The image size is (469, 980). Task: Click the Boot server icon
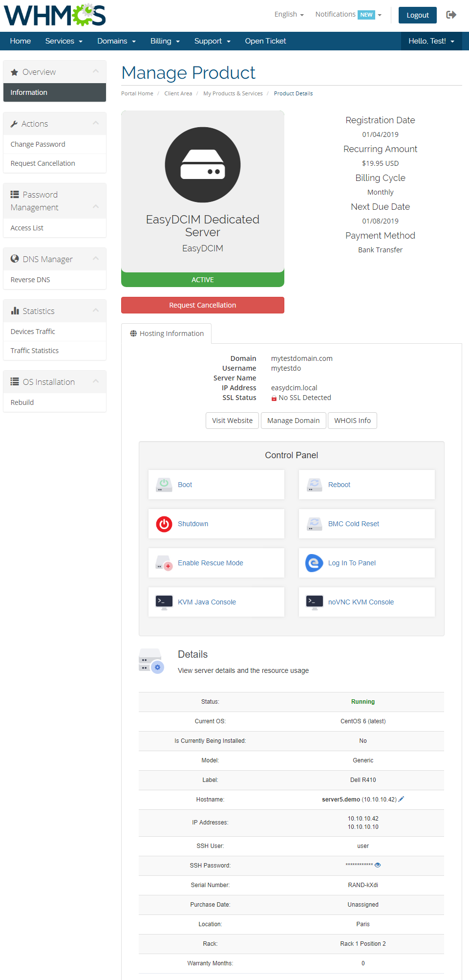(x=164, y=485)
